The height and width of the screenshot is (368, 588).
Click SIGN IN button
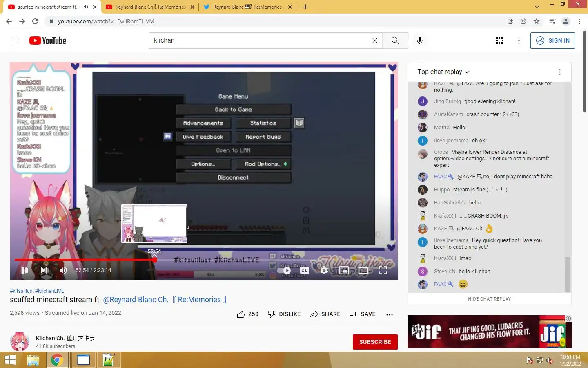tap(552, 40)
